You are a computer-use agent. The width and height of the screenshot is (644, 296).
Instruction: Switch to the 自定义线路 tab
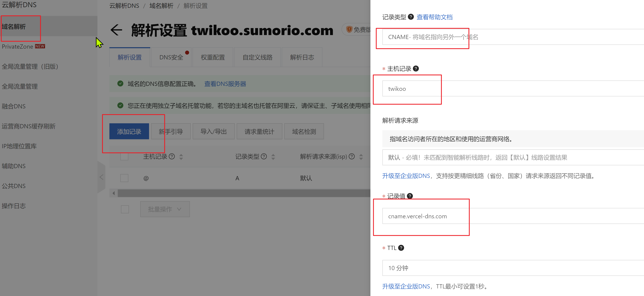[x=257, y=57]
